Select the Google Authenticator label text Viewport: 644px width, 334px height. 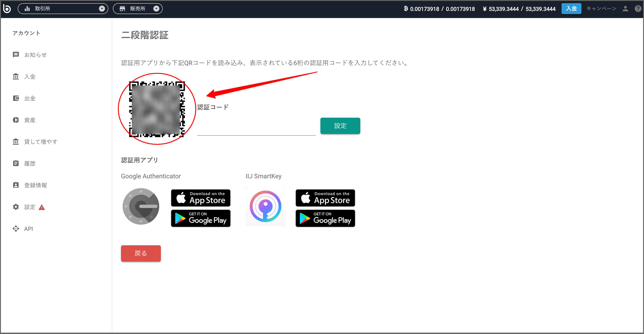[151, 176]
